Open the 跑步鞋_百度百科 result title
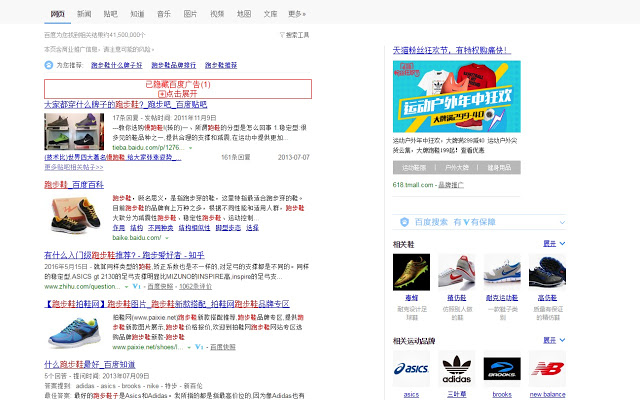 74,185
